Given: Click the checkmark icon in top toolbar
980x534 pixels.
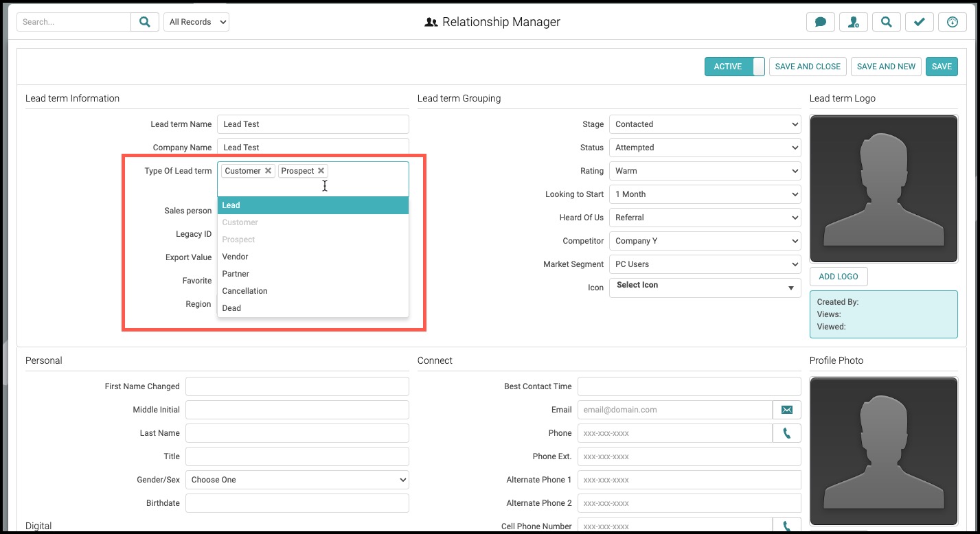Looking at the screenshot, I should click(x=919, y=22).
